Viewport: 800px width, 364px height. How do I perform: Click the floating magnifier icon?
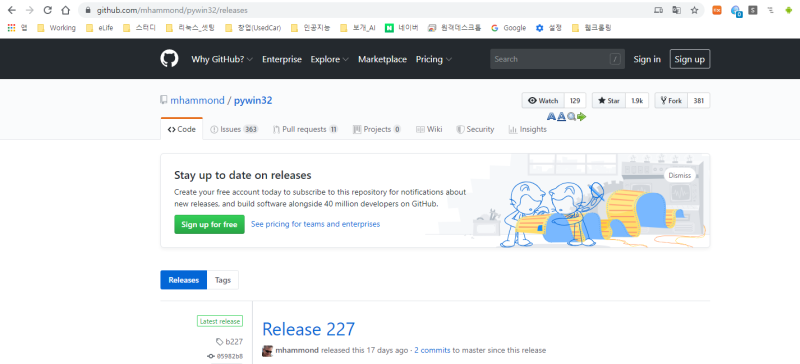pyautogui.click(x=571, y=117)
